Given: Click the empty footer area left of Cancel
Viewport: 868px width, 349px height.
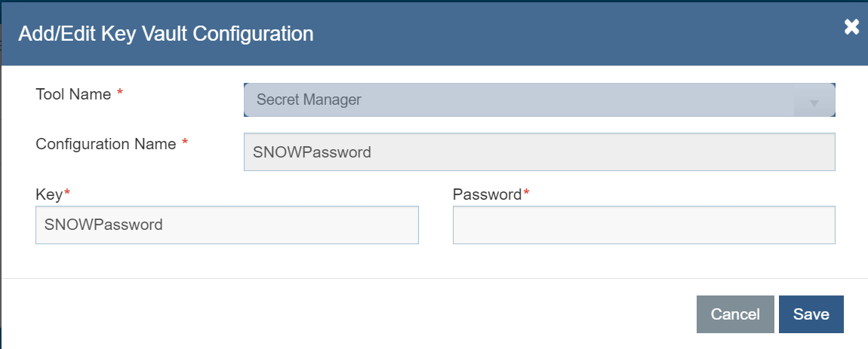Looking at the screenshot, I should [x=340, y=314].
